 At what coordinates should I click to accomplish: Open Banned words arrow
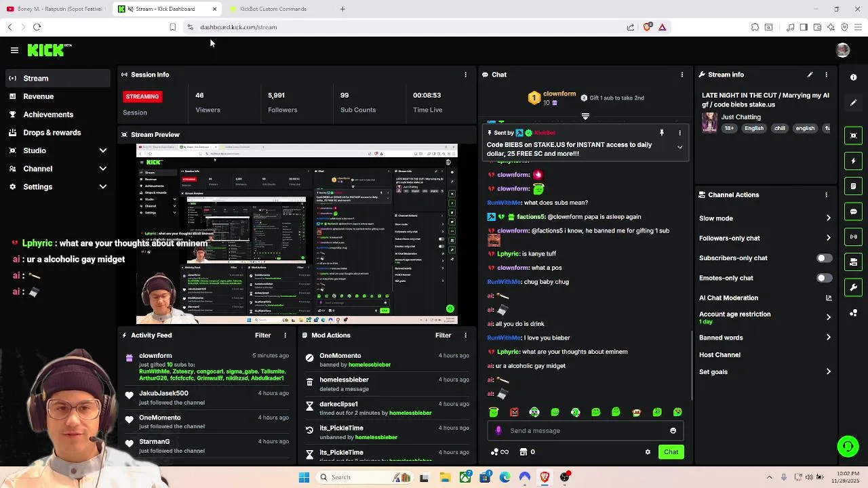point(828,338)
